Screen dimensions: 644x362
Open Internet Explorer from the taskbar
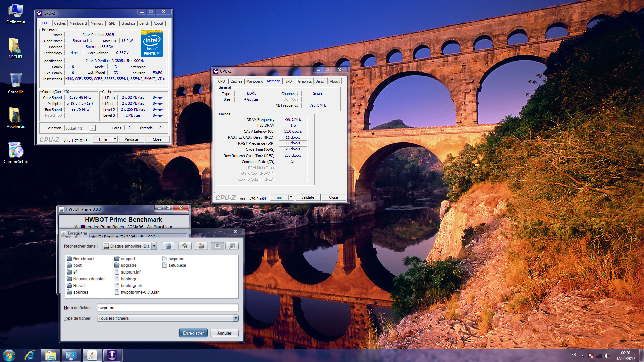pos(30,355)
